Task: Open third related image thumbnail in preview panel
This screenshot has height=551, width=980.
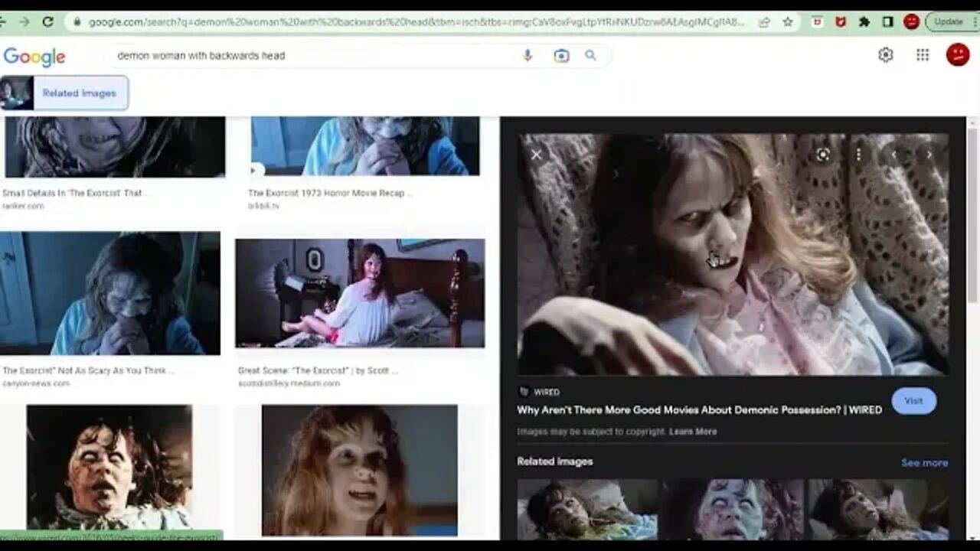Action: click(x=879, y=510)
